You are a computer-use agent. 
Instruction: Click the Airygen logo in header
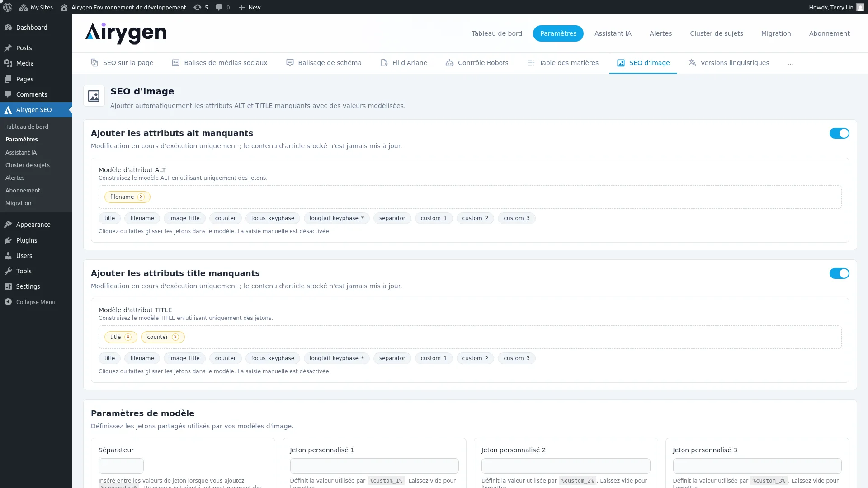126,33
